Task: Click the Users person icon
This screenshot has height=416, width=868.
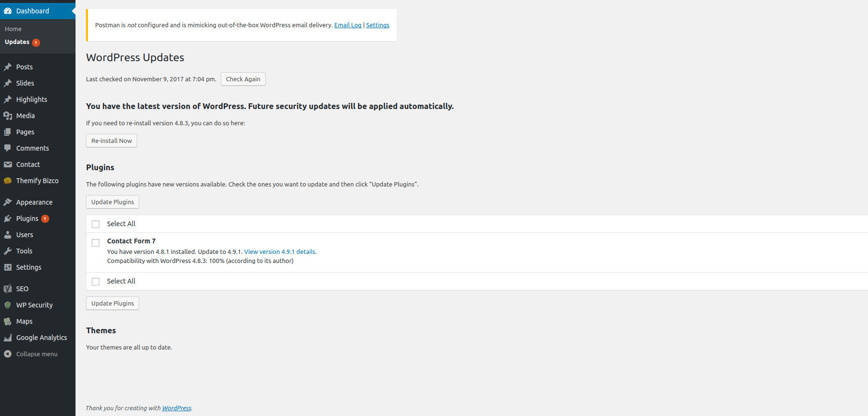Action: coord(8,235)
